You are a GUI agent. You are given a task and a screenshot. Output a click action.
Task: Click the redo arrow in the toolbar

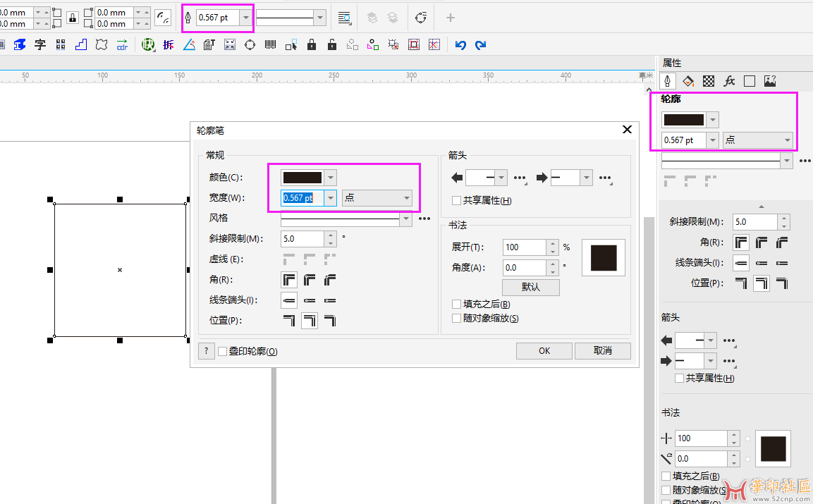pos(481,45)
